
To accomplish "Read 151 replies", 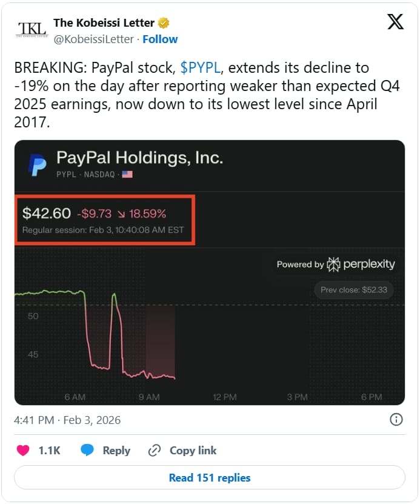I will click(x=209, y=477).
